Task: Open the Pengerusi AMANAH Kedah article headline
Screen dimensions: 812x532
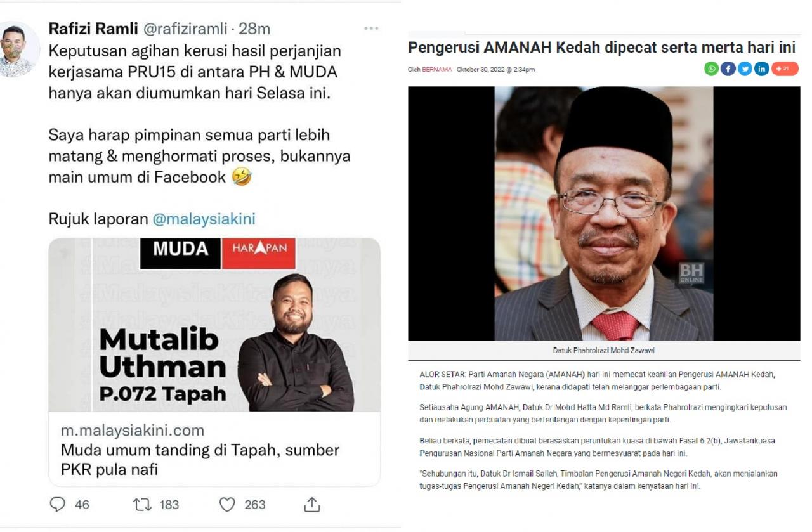Action: pos(601,48)
